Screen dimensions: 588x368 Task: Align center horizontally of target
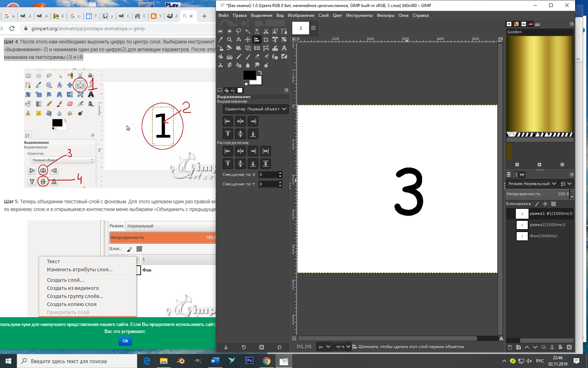click(240, 121)
